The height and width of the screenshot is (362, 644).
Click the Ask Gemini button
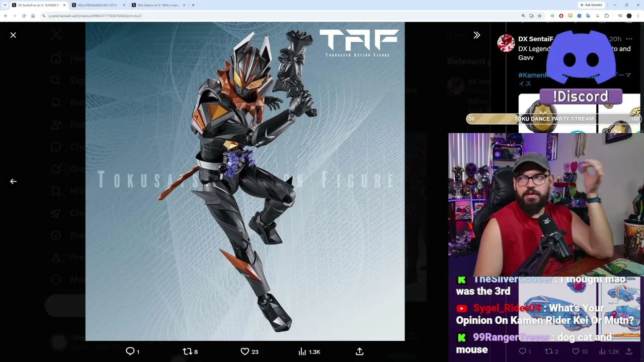(x=591, y=5)
